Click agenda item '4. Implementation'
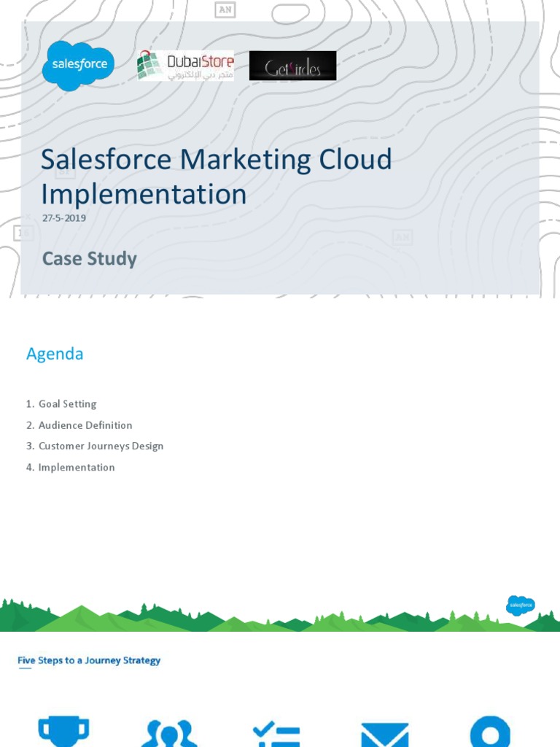Viewport: 560px width, 747px height. [x=71, y=468]
